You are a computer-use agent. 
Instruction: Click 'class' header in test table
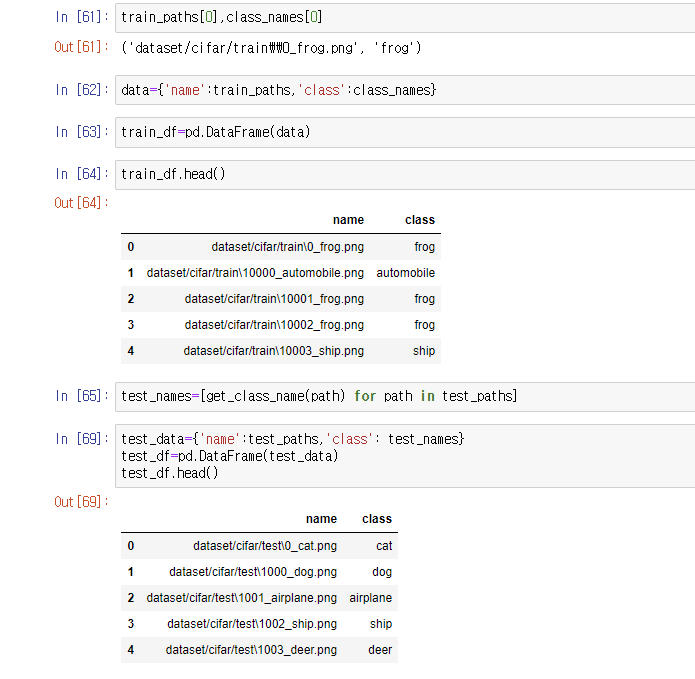click(x=377, y=519)
